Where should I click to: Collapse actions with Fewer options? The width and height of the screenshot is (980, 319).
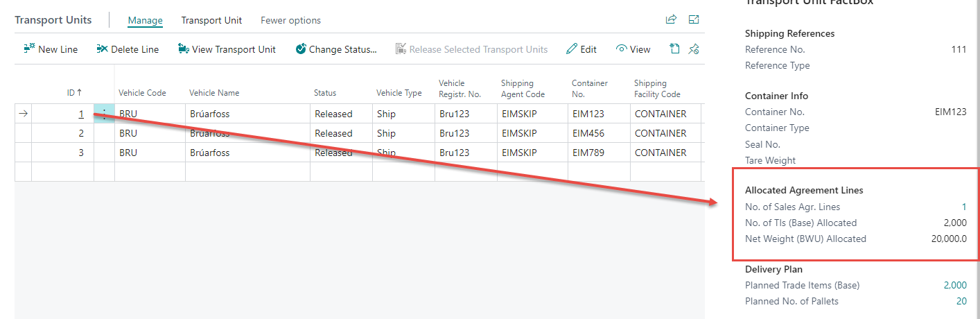point(290,20)
